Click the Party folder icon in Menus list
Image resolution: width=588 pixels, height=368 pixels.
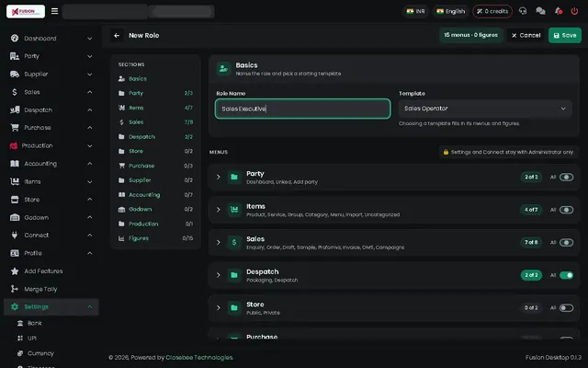[234, 177]
